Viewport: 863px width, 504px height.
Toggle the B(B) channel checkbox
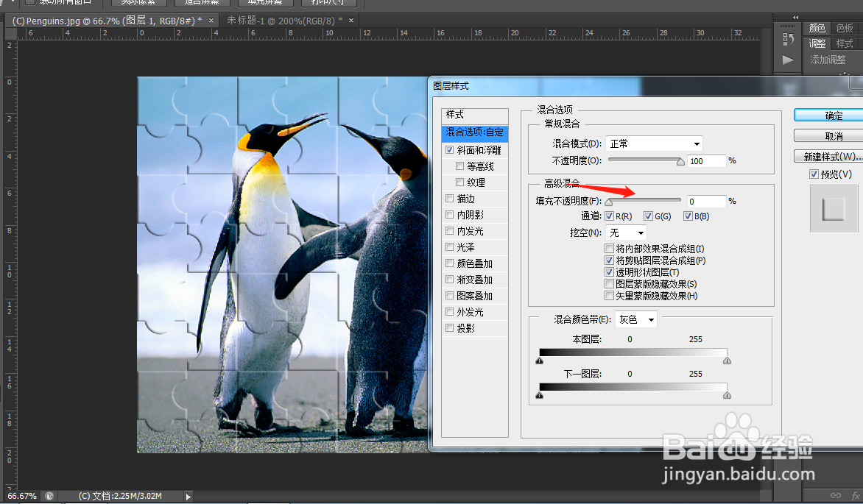[688, 216]
